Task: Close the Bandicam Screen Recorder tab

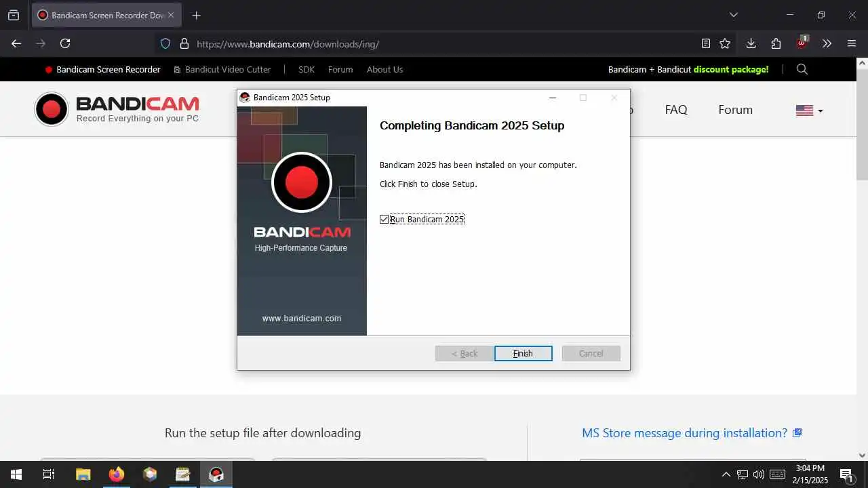Action: 171,15
